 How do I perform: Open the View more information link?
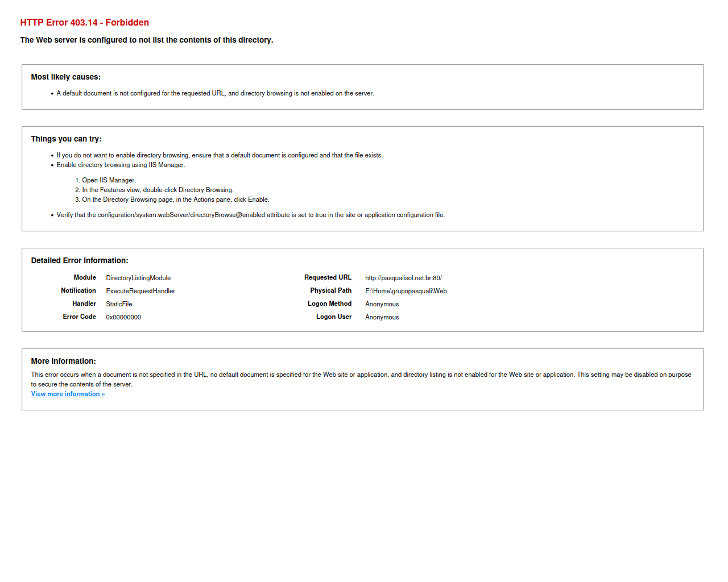pos(68,394)
